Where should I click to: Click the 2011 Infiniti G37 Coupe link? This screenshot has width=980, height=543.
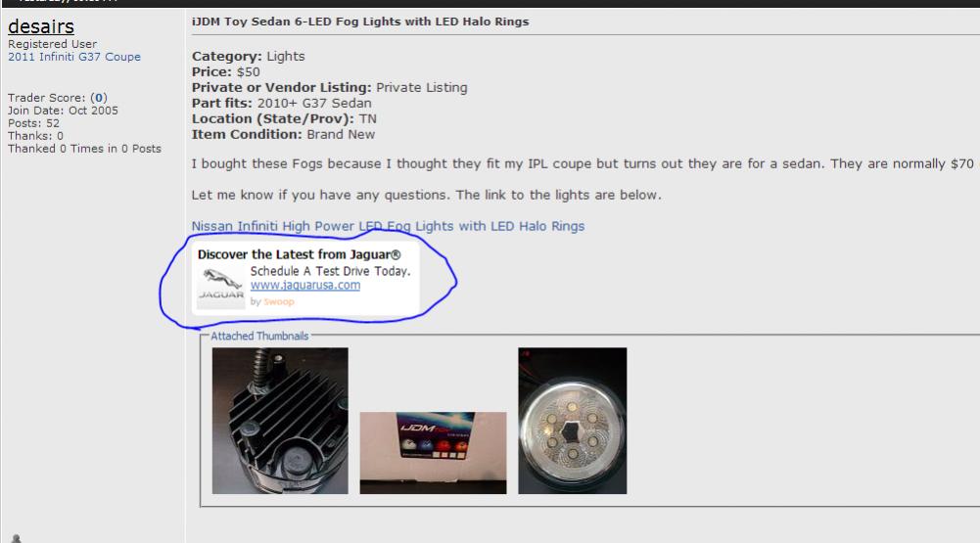(74, 57)
